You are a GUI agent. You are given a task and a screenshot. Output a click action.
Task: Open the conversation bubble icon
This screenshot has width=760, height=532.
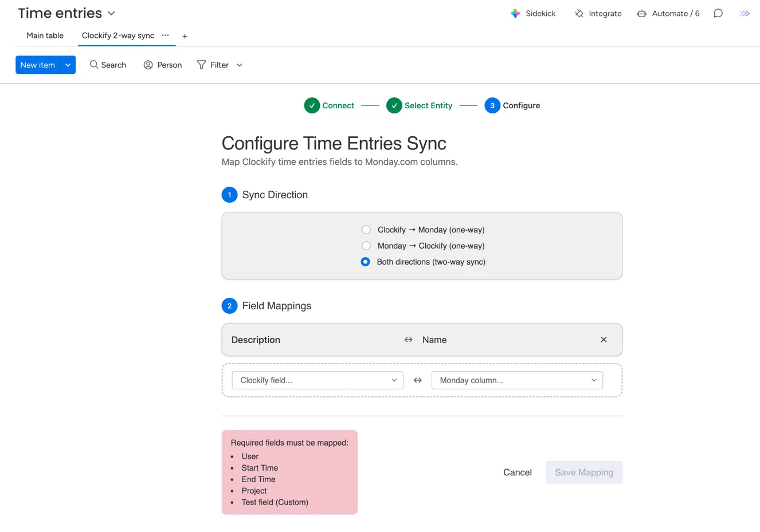pyautogui.click(x=718, y=14)
